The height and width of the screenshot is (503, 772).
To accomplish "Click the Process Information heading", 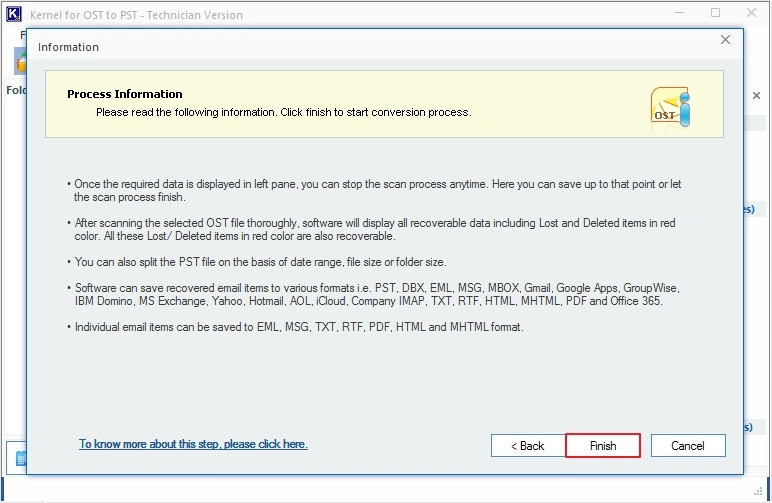I will (x=125, y=94).
